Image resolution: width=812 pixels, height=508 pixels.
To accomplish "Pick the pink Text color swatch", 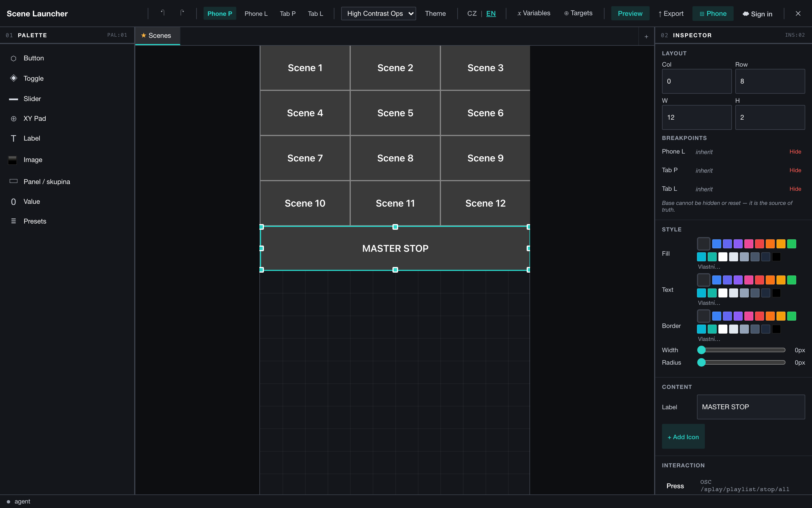I will click(749, 280).
